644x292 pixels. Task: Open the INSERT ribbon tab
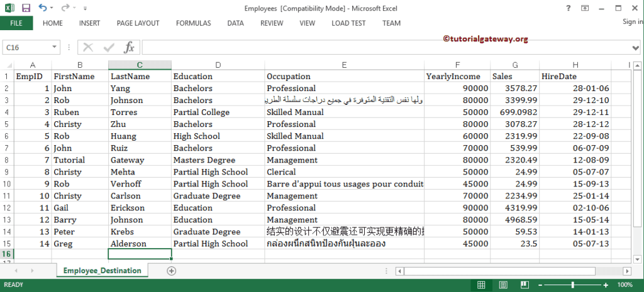pyautogui.click(x=89, y=23)
